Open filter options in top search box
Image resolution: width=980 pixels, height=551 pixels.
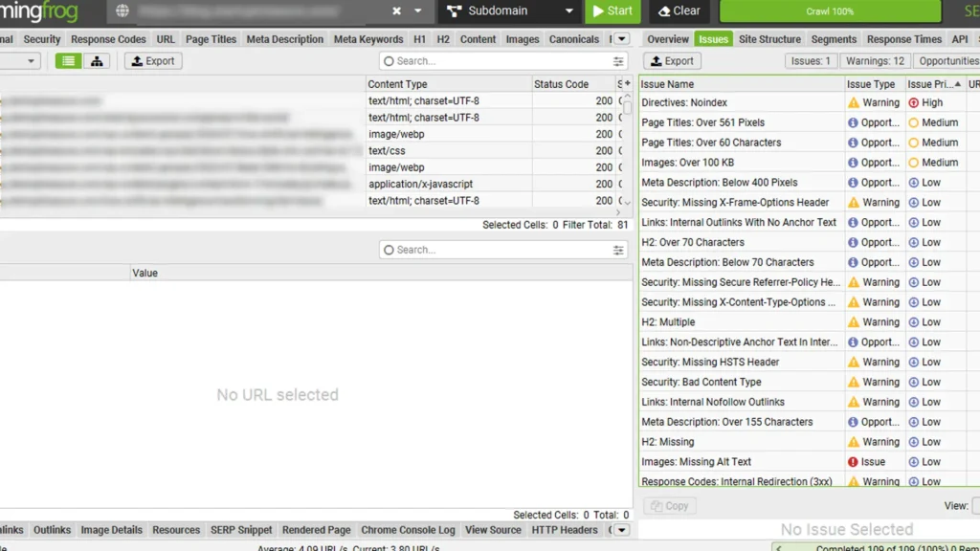618,61
